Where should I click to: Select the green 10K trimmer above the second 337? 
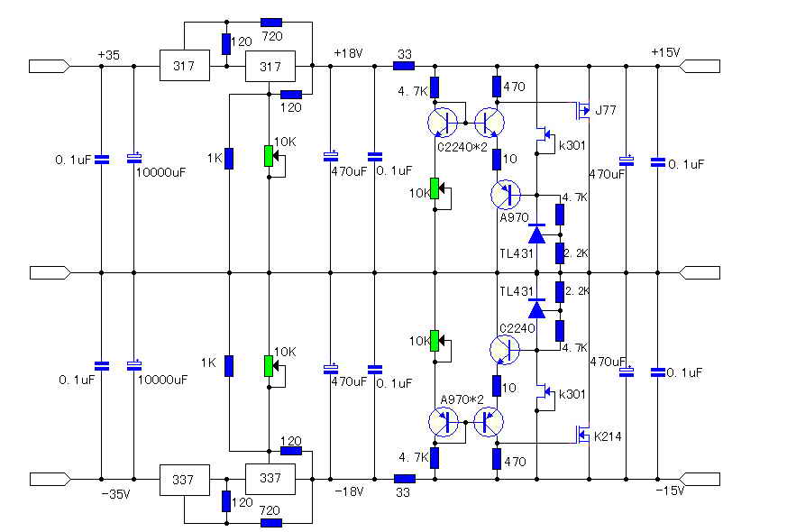[x=269, y=366]
